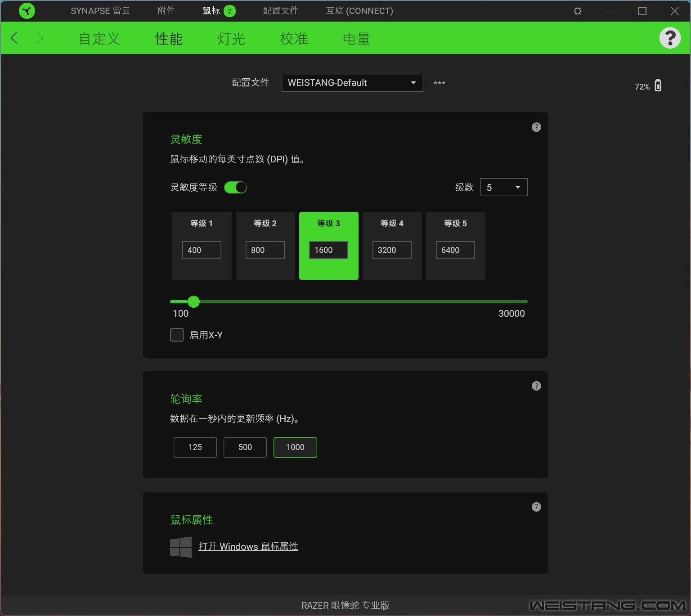Click the 100 slider minimum label
This screenshot has height=616, width=691.
(180, 314)
